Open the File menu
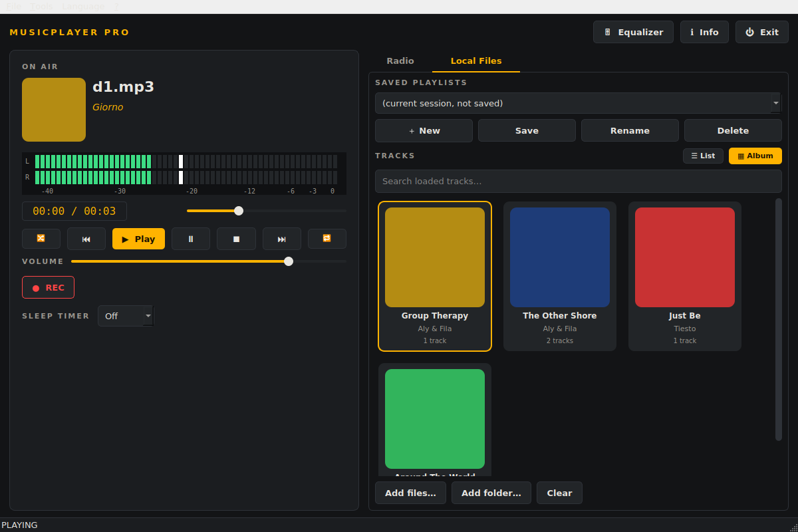 (13, 6)
